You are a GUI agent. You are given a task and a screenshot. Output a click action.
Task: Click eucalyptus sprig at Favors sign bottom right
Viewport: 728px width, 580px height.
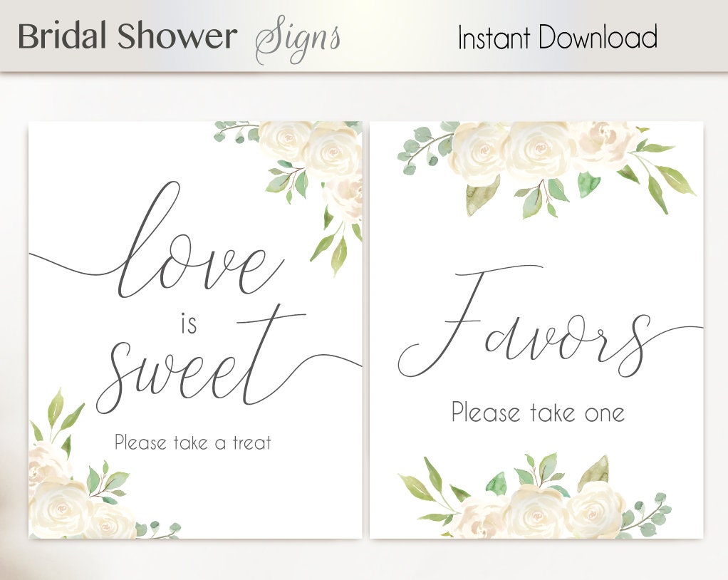click(648, 515)
